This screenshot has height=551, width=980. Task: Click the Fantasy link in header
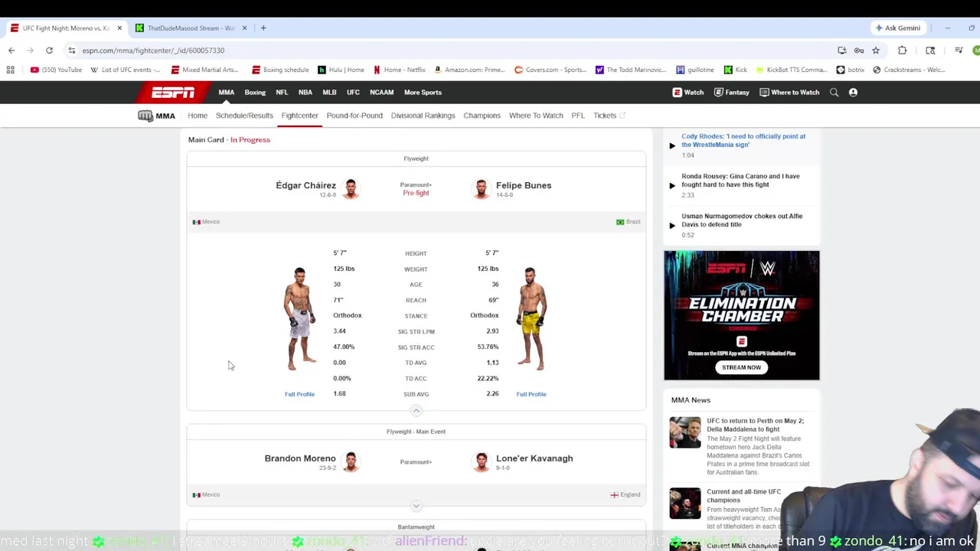click(731, 93)
